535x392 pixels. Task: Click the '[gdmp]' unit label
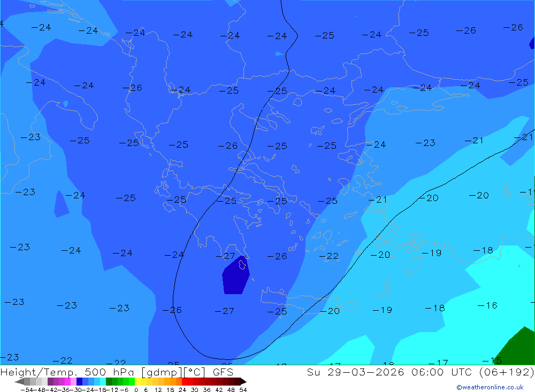pos(162,372)
